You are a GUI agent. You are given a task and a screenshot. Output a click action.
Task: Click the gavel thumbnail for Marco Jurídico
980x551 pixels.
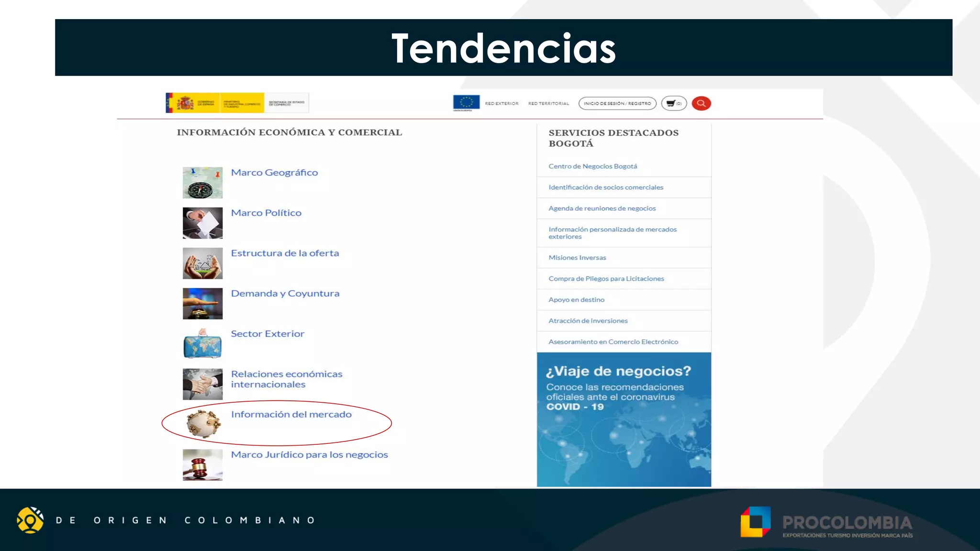point(202,465)
